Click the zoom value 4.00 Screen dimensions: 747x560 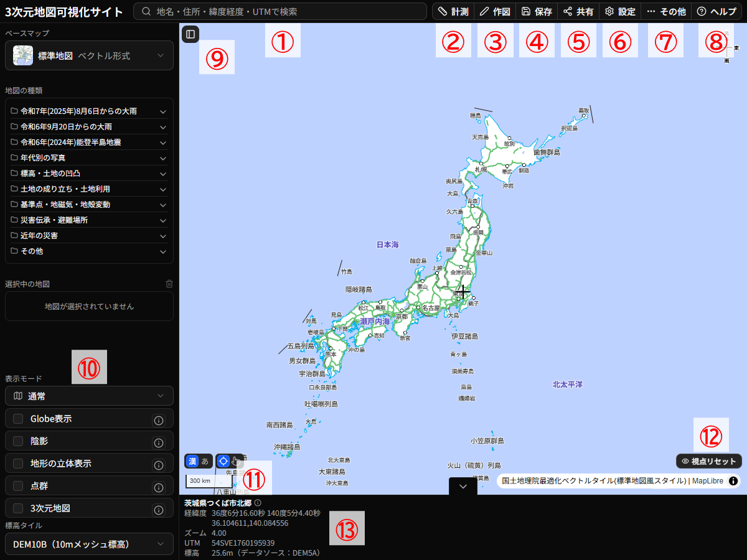point(219,533)
